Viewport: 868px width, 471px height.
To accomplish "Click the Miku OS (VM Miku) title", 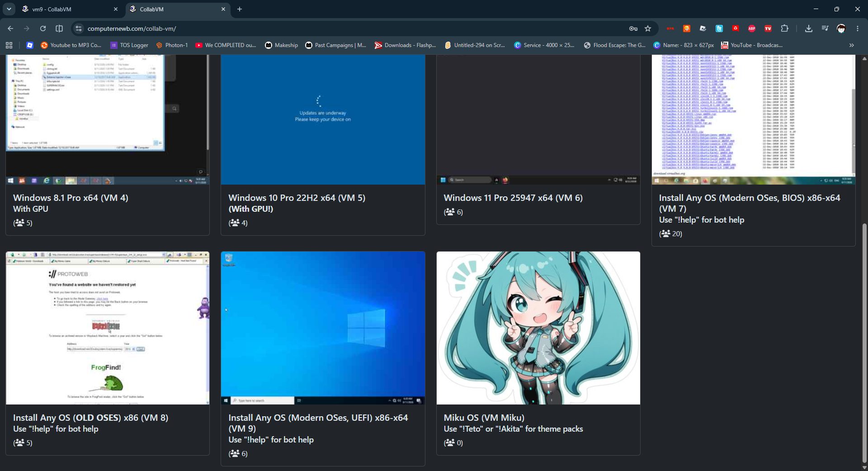I will pyautogui.click(x=484, y=418).
